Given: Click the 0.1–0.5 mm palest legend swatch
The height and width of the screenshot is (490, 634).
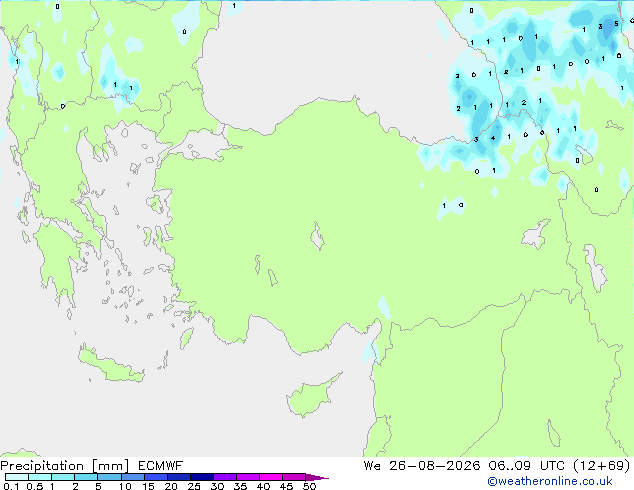Looking at the screenshot, I should coord(17,477).
